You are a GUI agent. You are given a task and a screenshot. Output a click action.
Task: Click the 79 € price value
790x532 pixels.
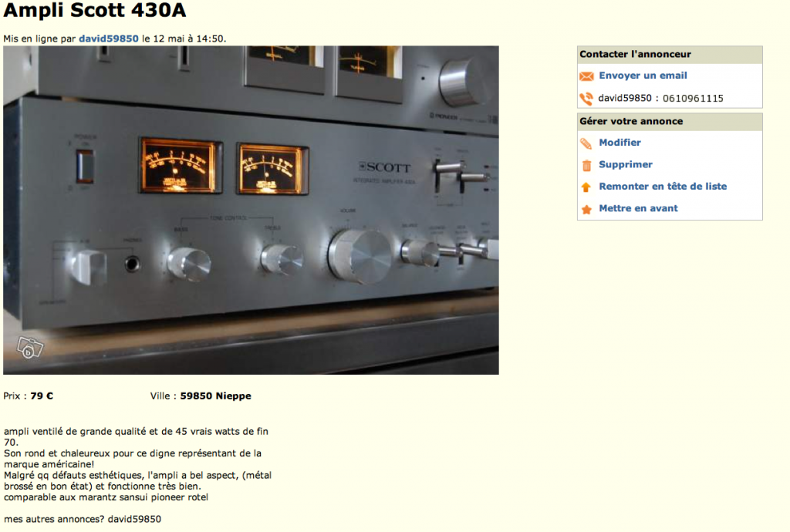point(42,396)
